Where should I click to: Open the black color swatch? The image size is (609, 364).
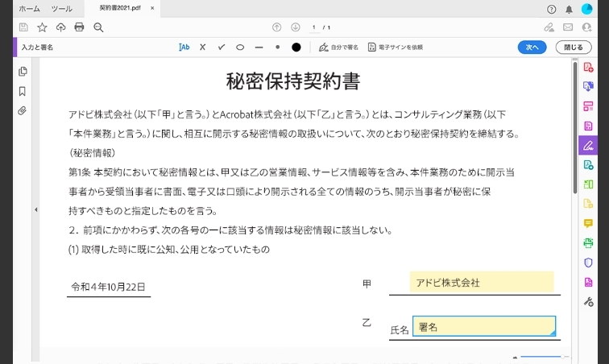pyautogui.click(x=296, y=48)
